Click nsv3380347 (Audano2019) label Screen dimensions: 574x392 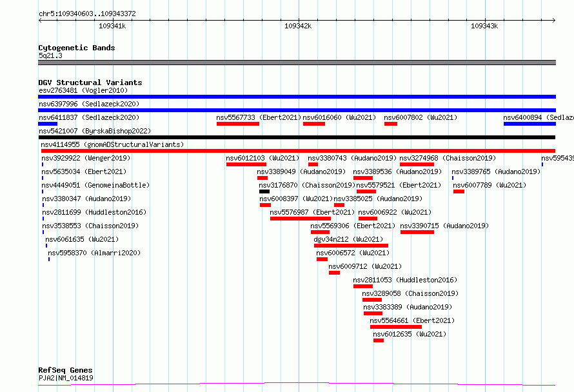(86, 199)
